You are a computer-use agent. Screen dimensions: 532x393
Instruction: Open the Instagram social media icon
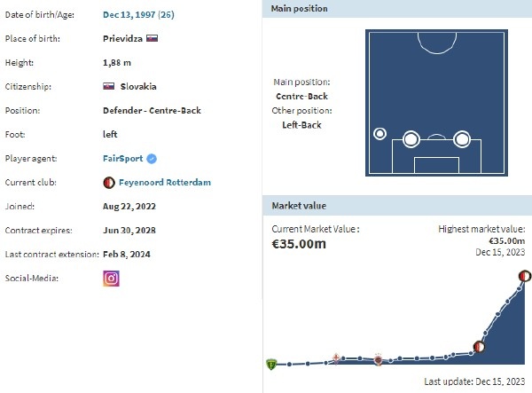[x=112, y=279]
